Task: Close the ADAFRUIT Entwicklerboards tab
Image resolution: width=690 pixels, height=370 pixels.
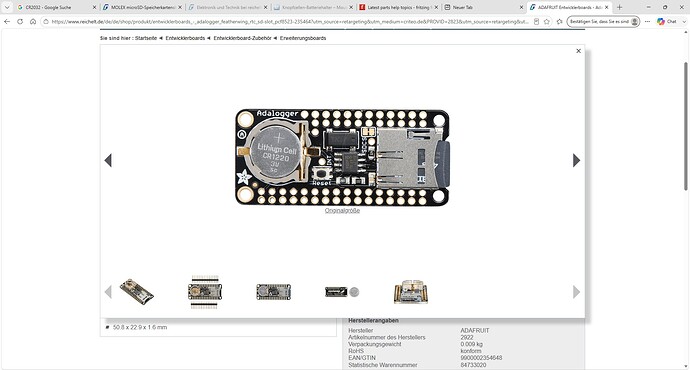Action: 606,7
